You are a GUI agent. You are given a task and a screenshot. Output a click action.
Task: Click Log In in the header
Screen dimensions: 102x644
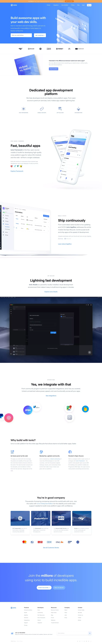tap(83, 5)
